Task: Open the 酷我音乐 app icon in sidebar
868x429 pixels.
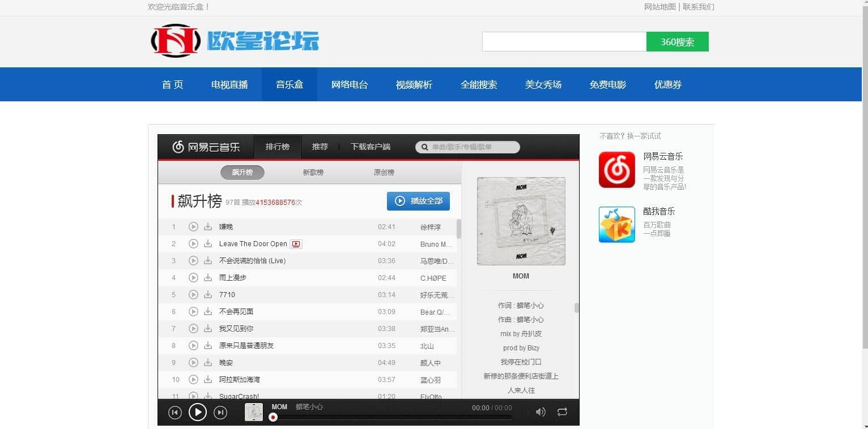Action: (x=617, y=225)
